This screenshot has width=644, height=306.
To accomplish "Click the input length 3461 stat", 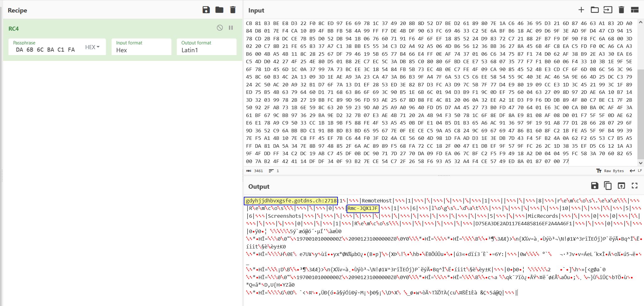I will (254, 171).
